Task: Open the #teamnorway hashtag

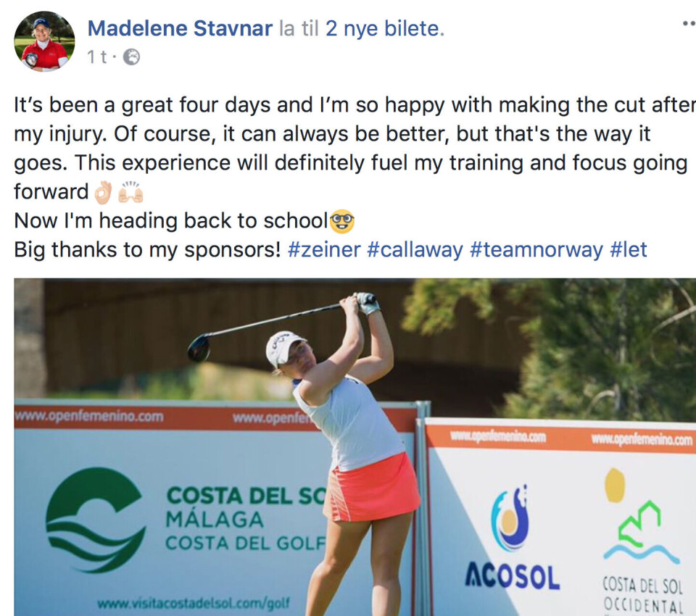Action: [x=536, y=249]
